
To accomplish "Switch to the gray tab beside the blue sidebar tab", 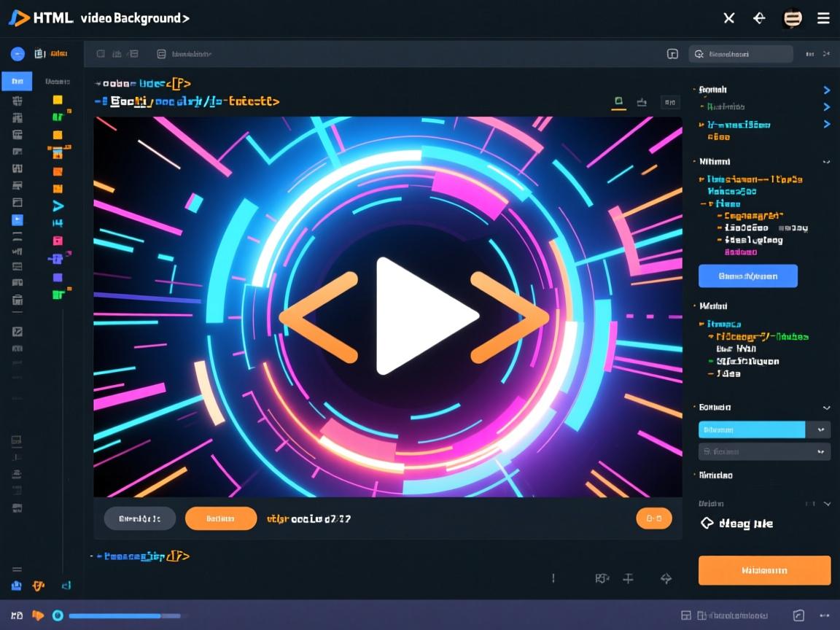I will [57, 81].
